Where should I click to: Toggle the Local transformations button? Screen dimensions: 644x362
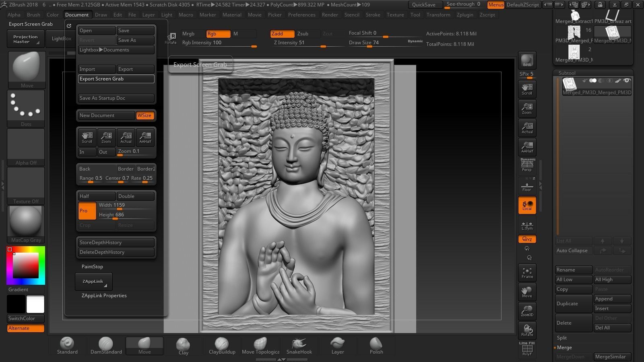click(x=527, y=206)
